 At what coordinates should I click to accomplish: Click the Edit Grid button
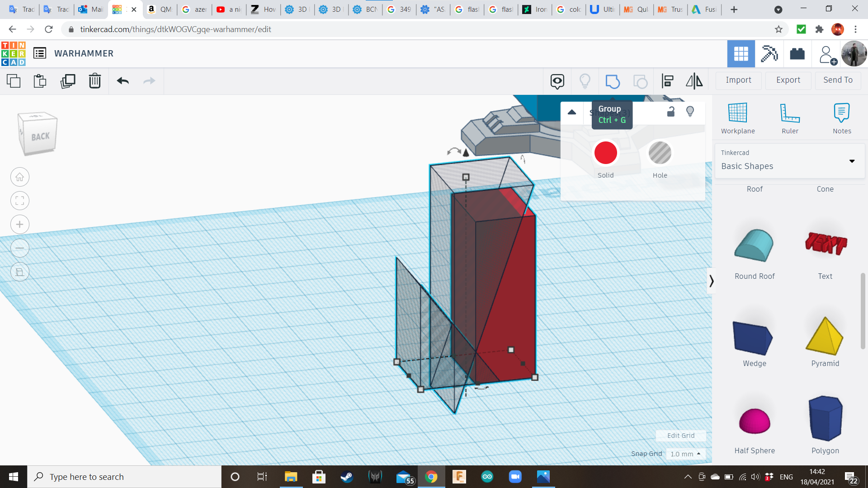coord(681,436)
